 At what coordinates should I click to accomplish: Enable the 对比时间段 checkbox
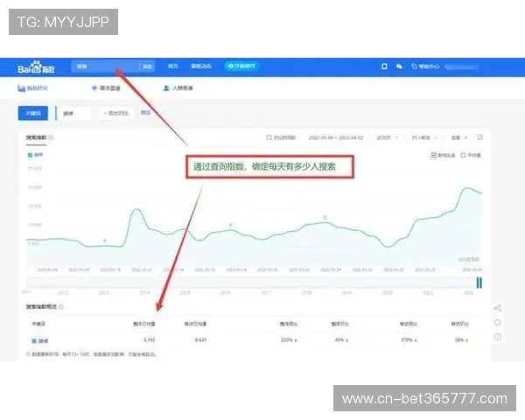[268, 137]
